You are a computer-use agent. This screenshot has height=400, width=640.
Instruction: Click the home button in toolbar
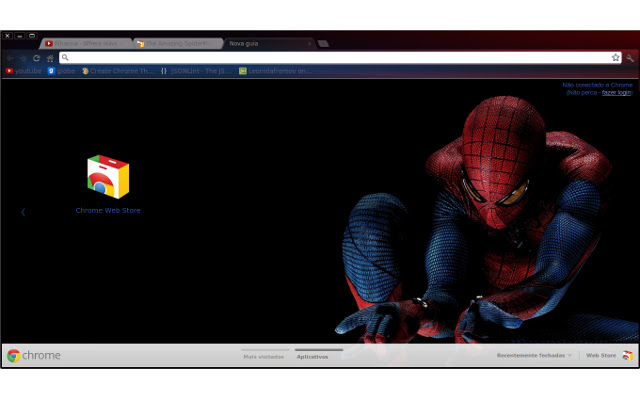(50, 58)
